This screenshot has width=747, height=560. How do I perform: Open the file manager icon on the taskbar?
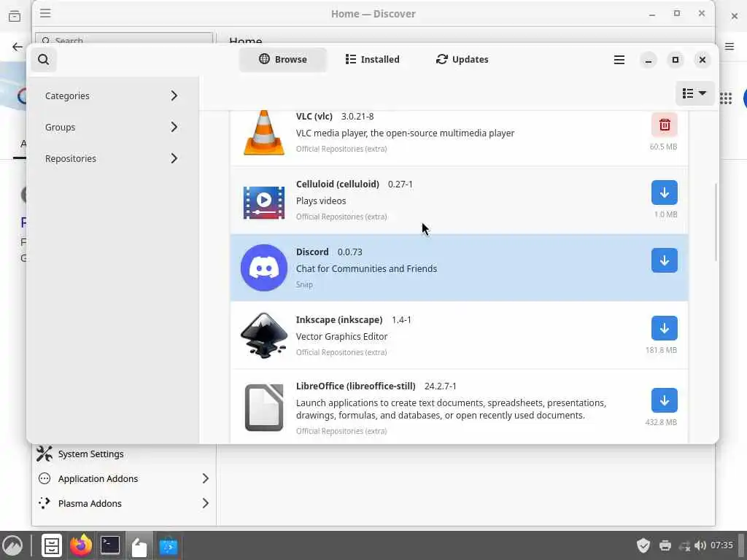52,545
